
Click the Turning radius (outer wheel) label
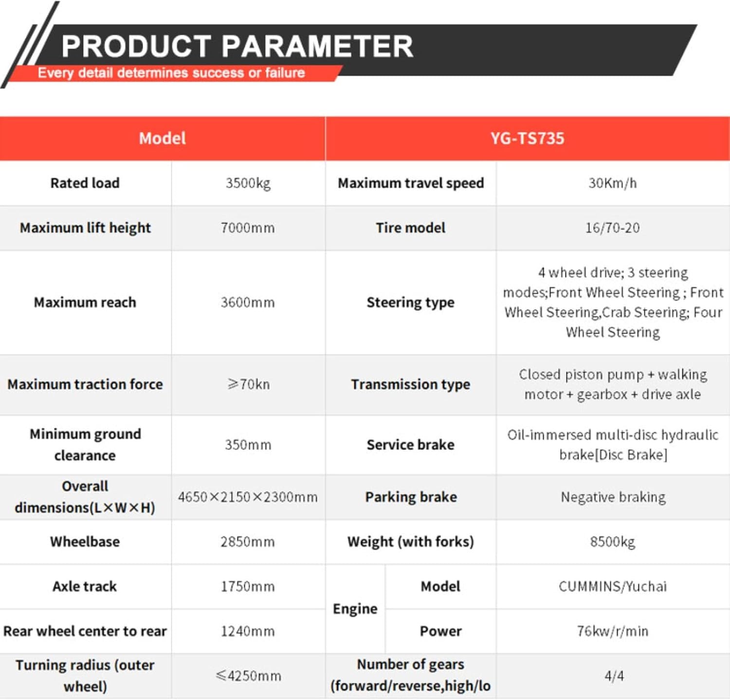click(x=85, y=676)
